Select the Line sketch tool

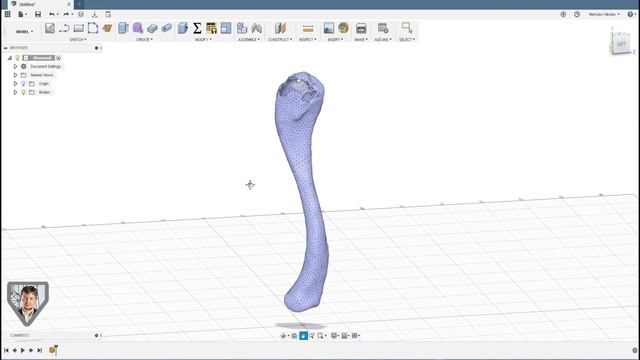click(64, 28)
